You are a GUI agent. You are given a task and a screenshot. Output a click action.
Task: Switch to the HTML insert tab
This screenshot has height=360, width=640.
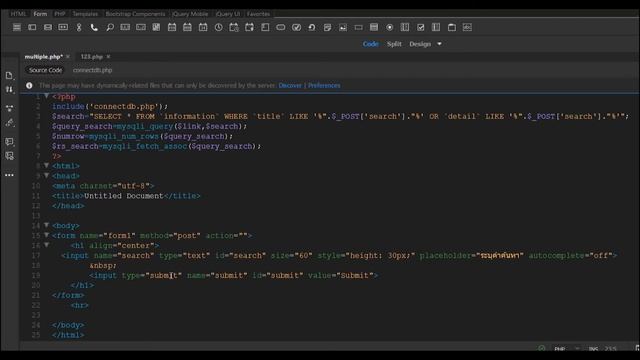(18, 14)
